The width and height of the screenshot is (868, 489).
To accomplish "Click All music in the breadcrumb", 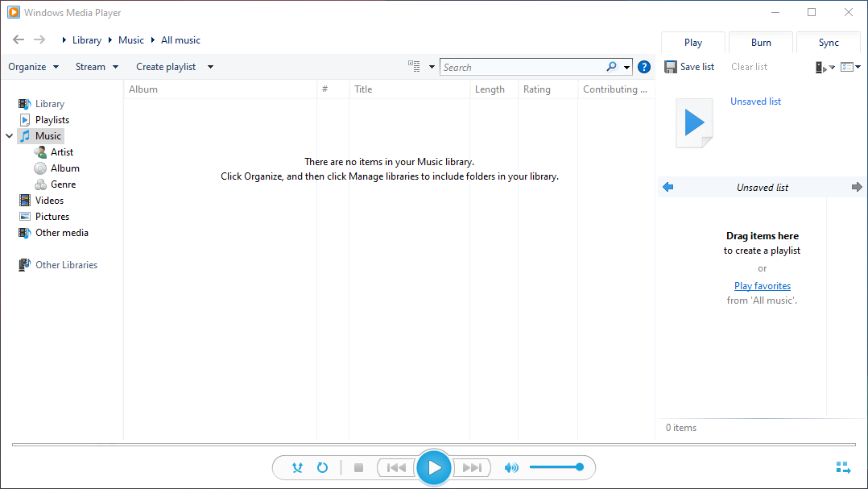I will click(180, 39).
